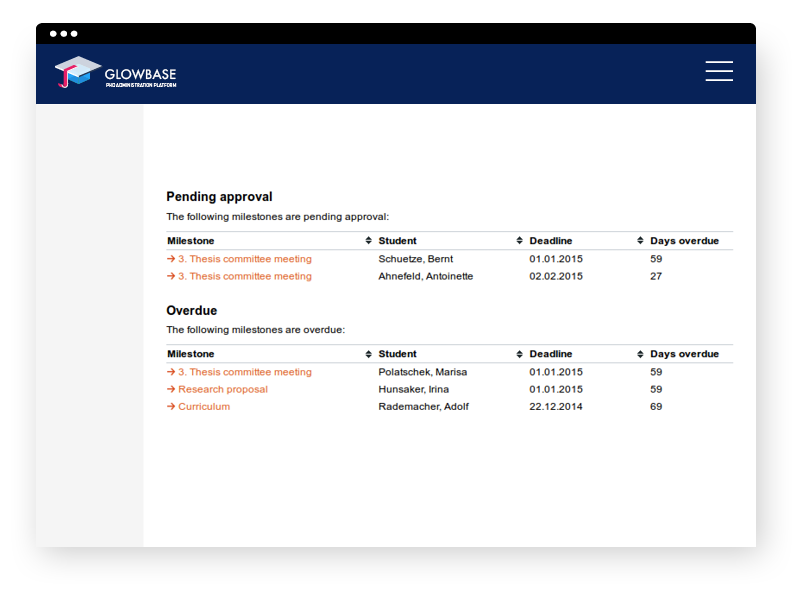Screen dimensions: 800x600
Task: Select student name Rademacher, Adolf
Action: click(423, 407)
